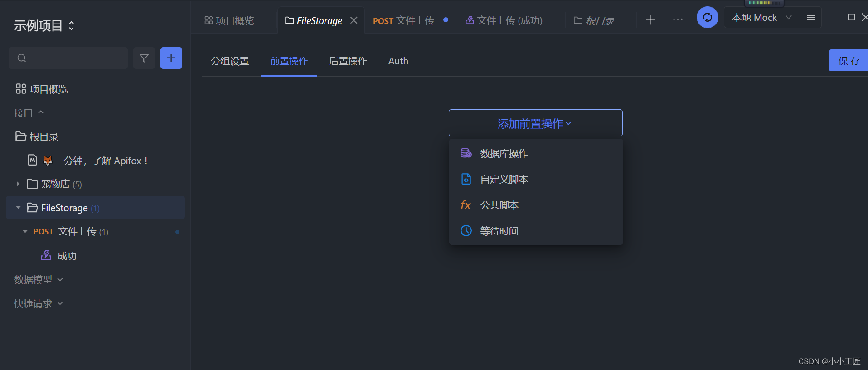This screenshot has width=868, height=370.
Task: Open the 项目概览 top tab
Action: 229,20
